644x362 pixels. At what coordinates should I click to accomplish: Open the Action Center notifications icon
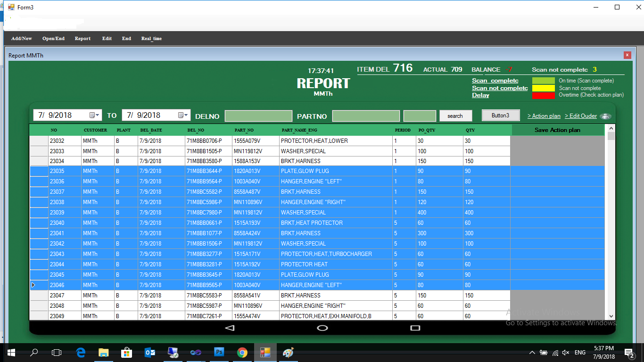(629, 353)
